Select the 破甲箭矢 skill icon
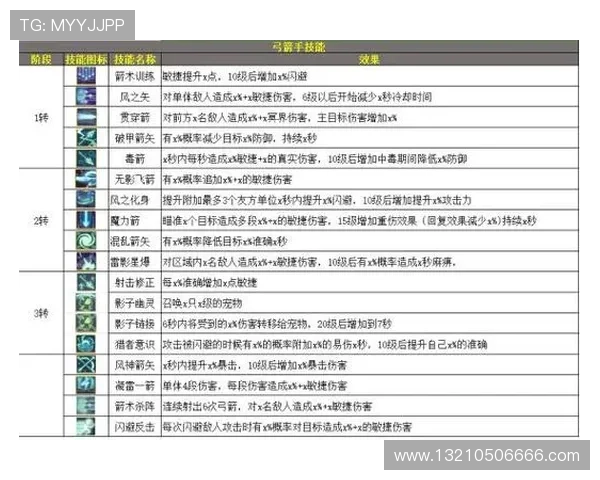Image resolution: width=600 pixels, height=480 pixels. [86, 138]
